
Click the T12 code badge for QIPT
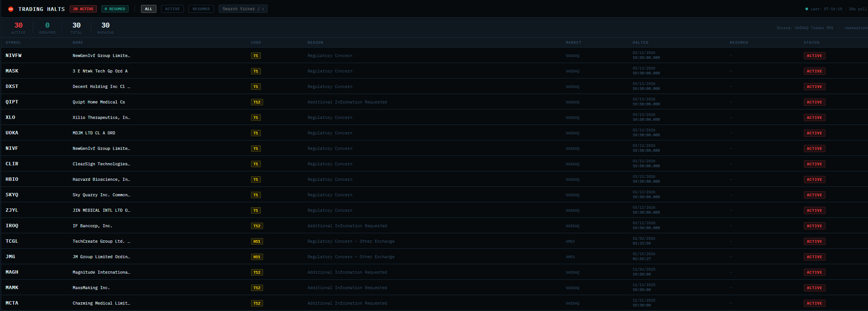(x=257, y=102)
